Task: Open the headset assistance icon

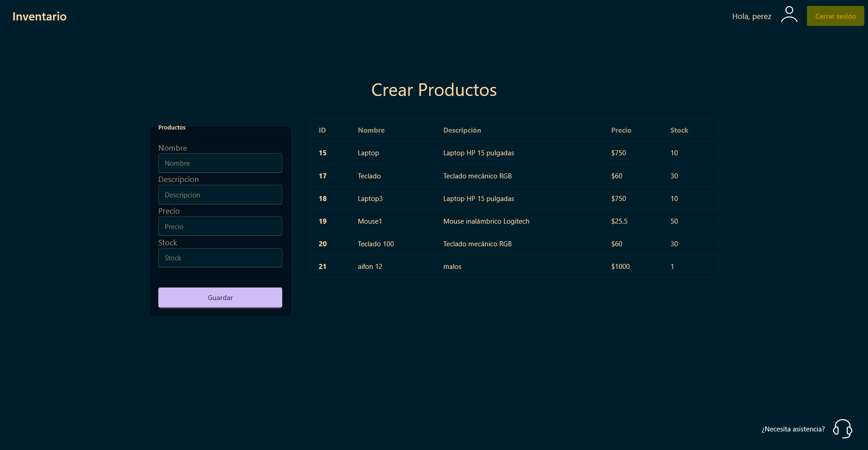Action: pos(842,428)
